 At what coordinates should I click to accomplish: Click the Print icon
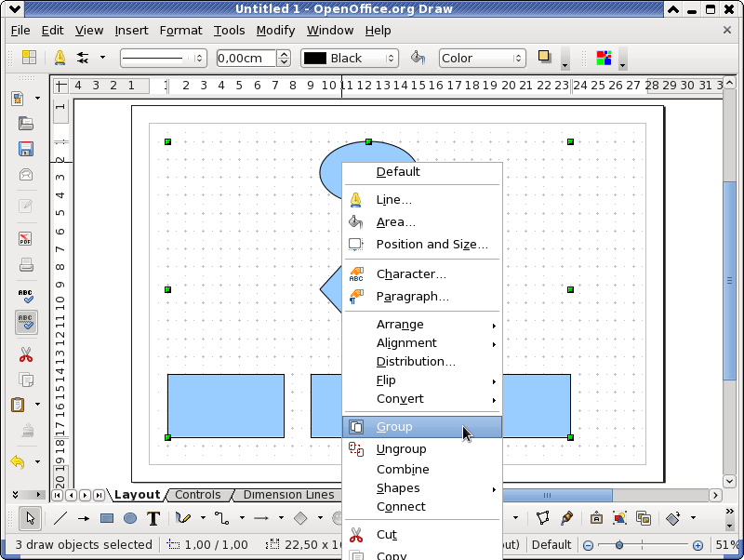pos(26,264)
